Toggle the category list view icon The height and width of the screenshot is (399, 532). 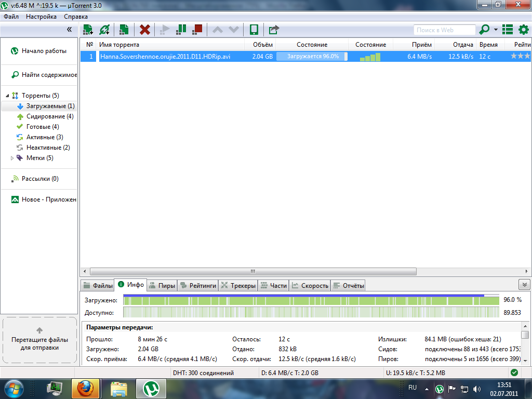(x=508, y=30)
